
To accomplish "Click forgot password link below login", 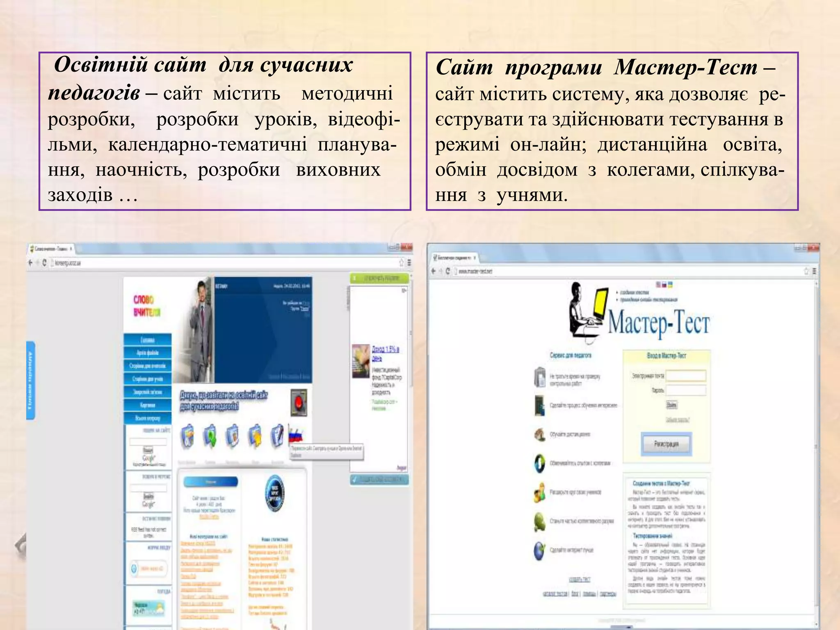I will coord(678,420).
